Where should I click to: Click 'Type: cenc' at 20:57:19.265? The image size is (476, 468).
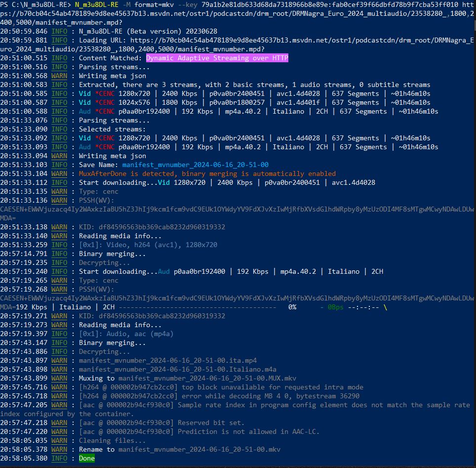[x=99, y=281]
